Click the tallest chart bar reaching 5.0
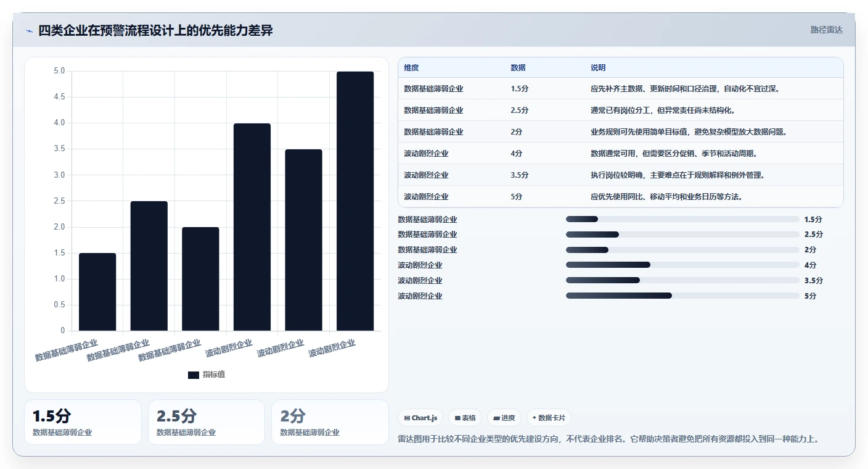The width and height of the screenshot is (868, 469). [x=355, y=201]
